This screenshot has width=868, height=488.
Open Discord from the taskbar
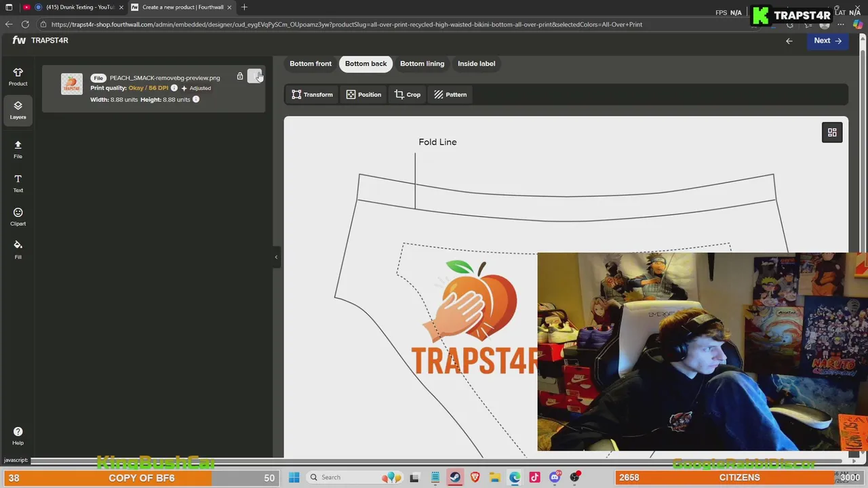(x=555, y=477)
